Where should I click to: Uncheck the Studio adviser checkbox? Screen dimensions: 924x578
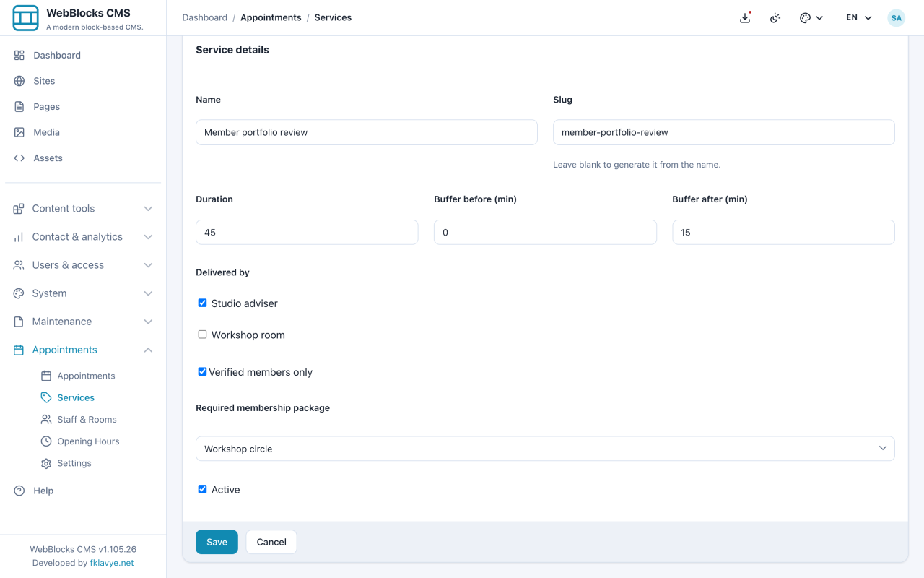(x=202, y=303)
